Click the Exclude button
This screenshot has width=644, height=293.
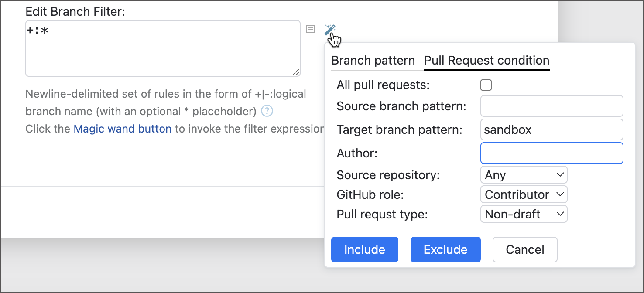click(445, 249)
